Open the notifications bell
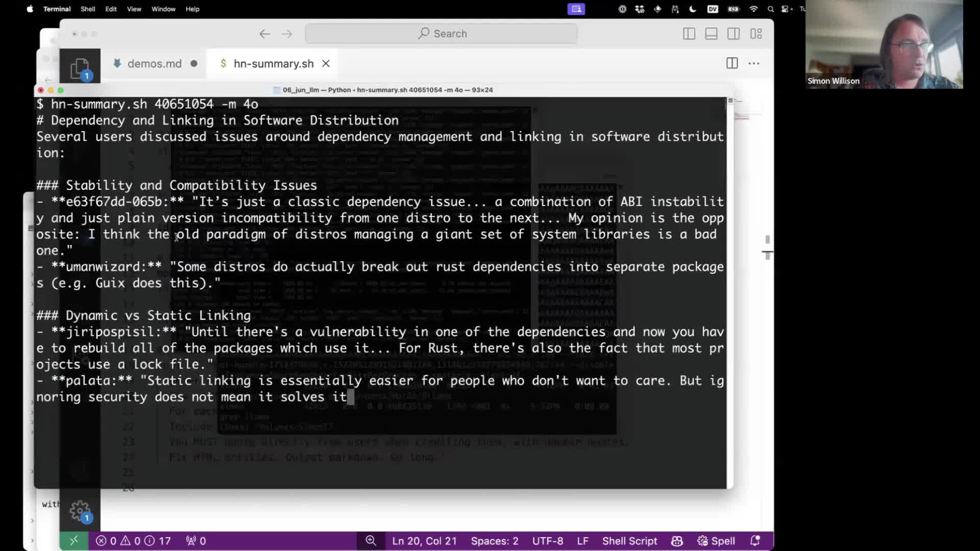Image resolution: width=980 pixels, height=551 pixels. click(x=755, y=541)
